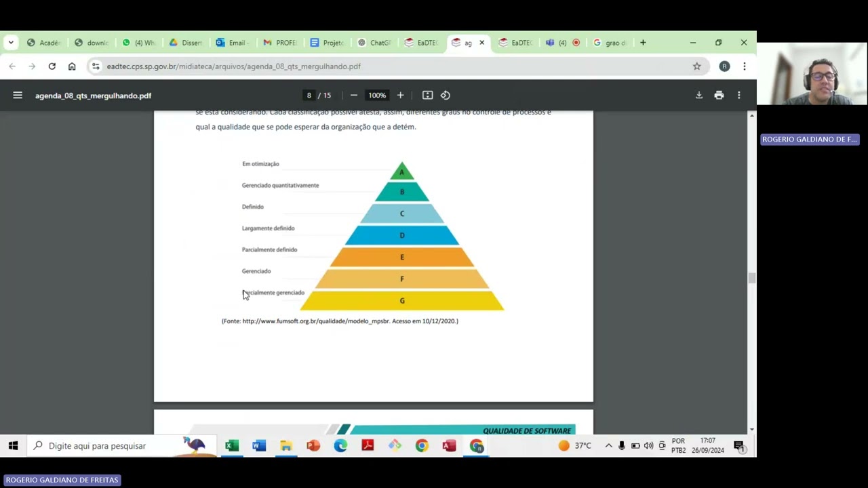The image size is (868, 488).
Task: Click the address bar URL
Action: [233, 66]
